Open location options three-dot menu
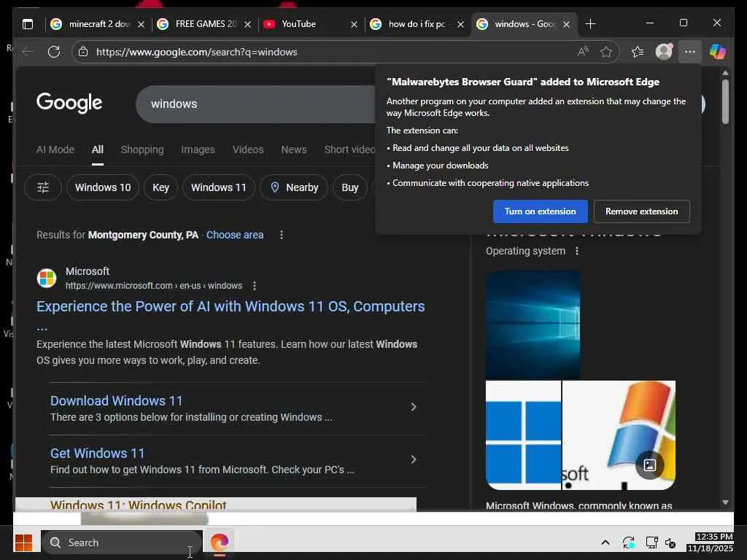The width and height of the screenshot is (747, 560). 282,235
